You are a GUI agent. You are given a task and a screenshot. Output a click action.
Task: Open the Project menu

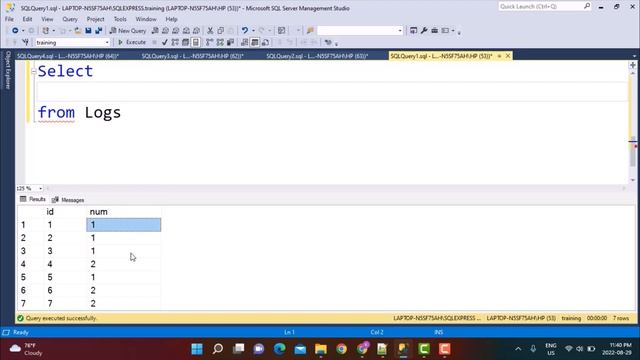[x=96, y=19]
